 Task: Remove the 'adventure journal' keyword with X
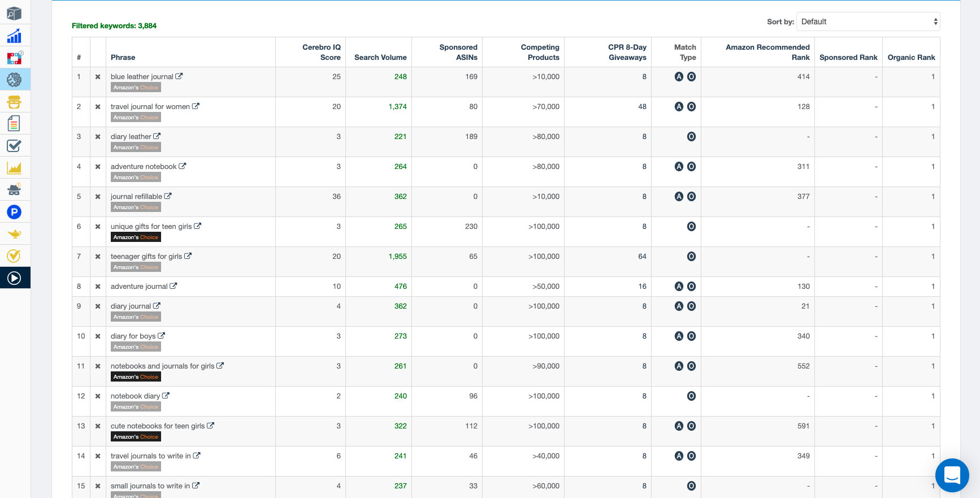98,287
